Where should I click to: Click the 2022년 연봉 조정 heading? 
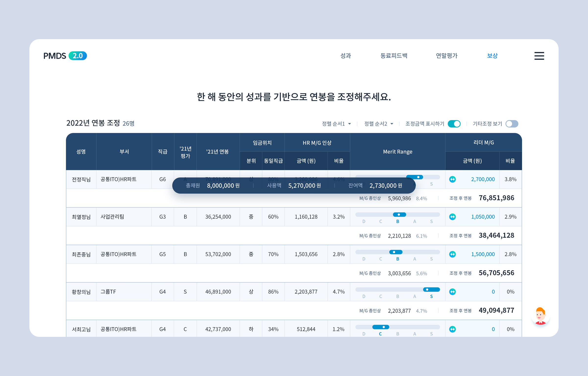click(x=93, y=123)
